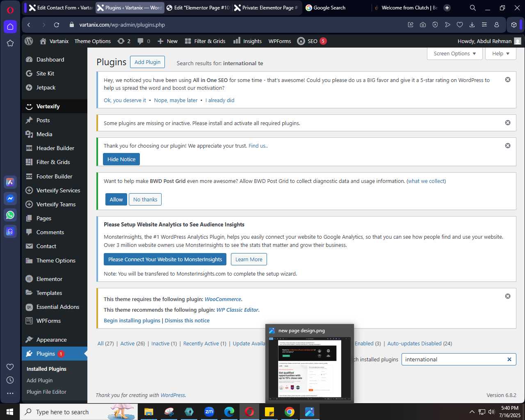525x420 pixels.
Task: Open the WordPress logo admin menu
Action: pos(29,41)
